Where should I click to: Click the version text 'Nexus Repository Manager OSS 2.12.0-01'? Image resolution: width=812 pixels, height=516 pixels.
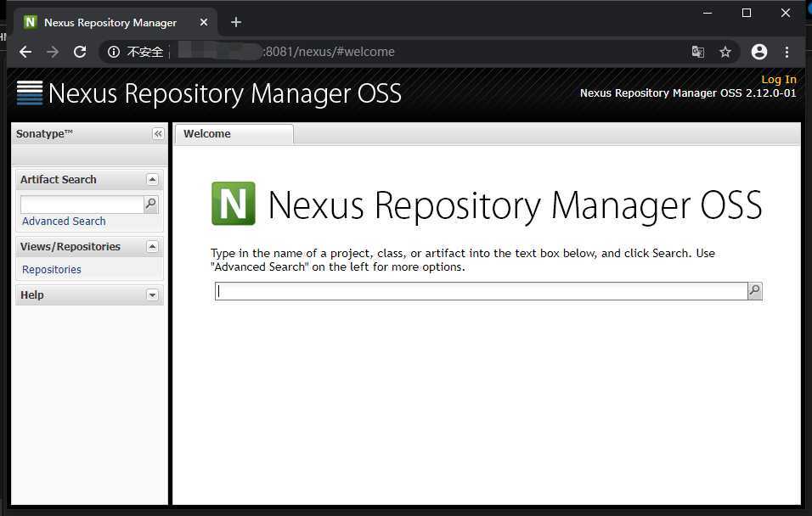tap(688, 93)
